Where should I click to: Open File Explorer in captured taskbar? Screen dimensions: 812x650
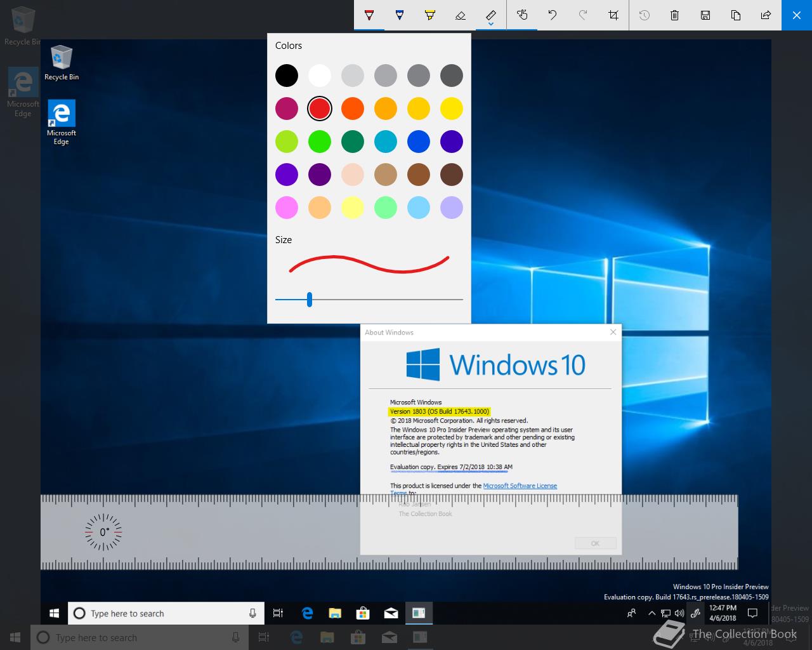pyautogui.click(x=335, y=613)
